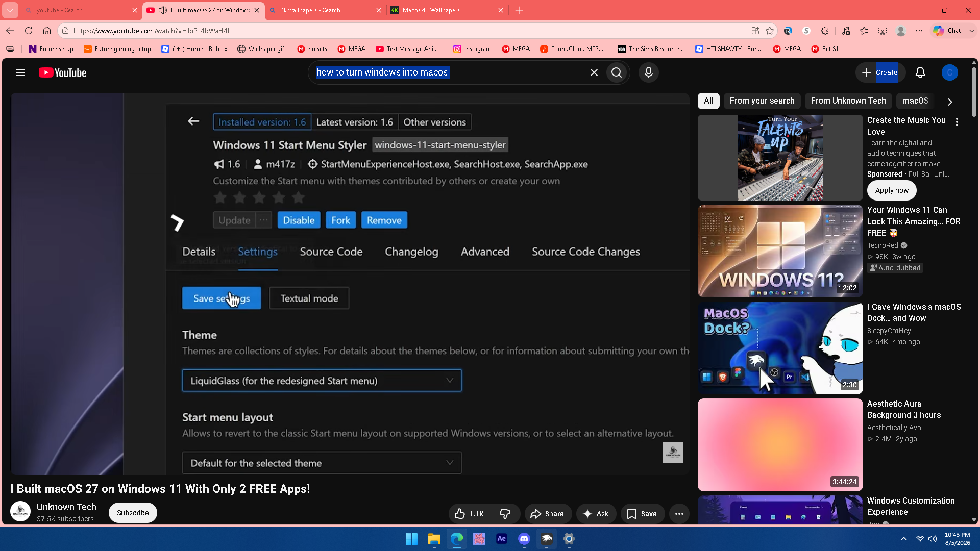Show hidden system tray icons
This screenshot has height=551, width=980.
click(904, 539)
